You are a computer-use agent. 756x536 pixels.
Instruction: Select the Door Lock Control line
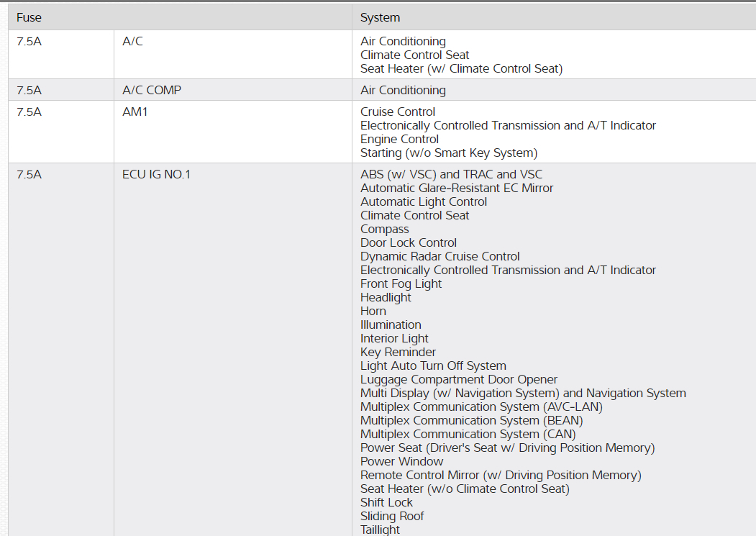[x=409, y=242]
